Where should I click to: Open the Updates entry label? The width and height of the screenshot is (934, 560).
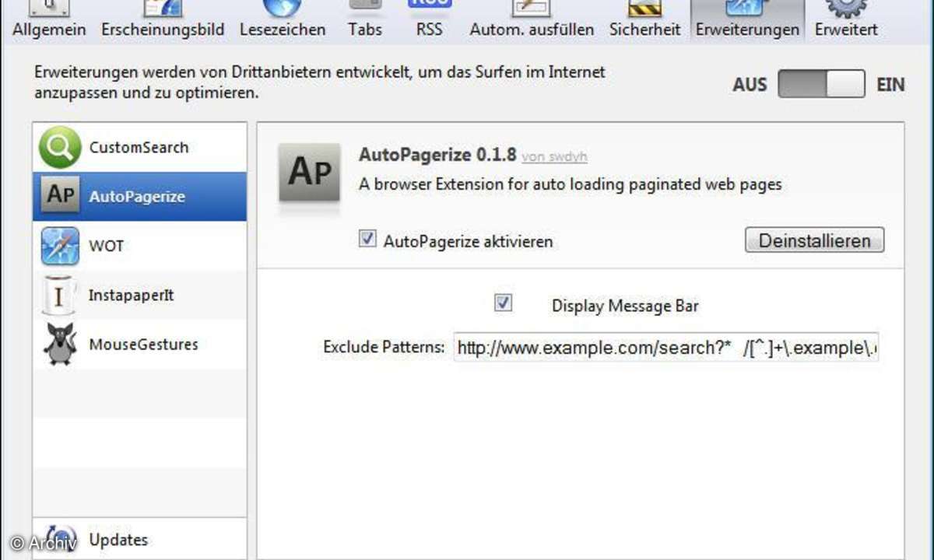pyautogui.click(x=118, y=540)
